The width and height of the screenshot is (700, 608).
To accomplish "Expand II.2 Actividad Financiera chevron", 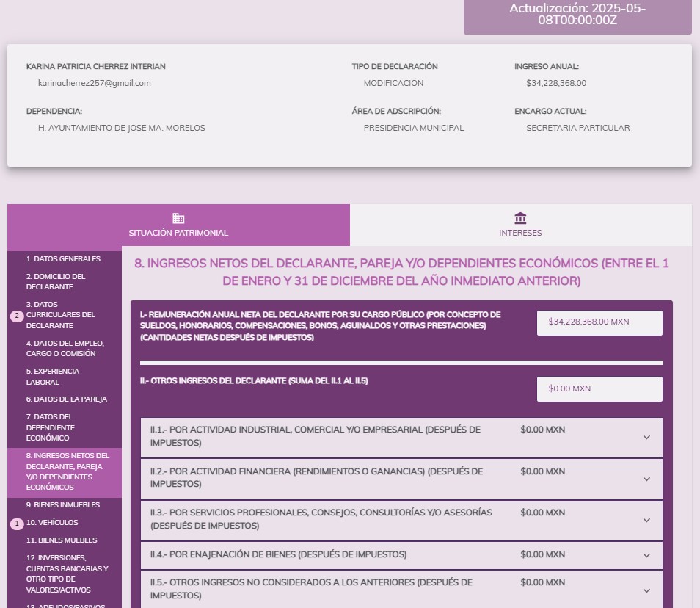I will pyautogui.click(x=646, y=479).
